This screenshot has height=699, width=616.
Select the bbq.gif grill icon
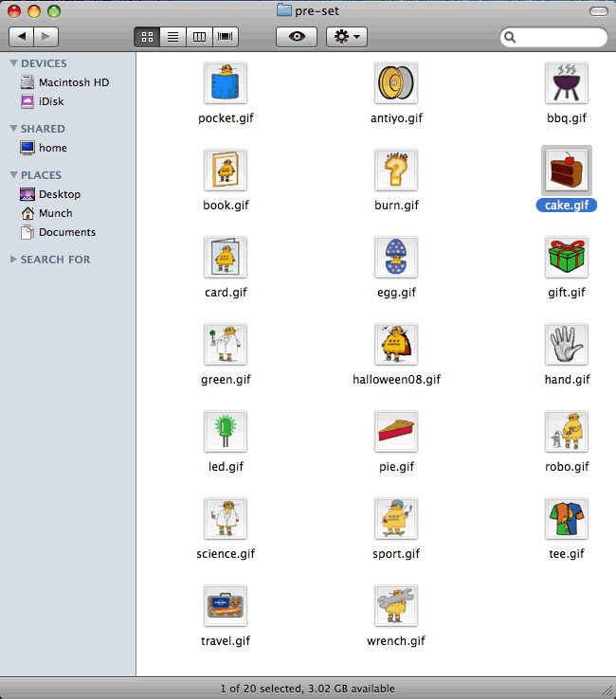567,83
